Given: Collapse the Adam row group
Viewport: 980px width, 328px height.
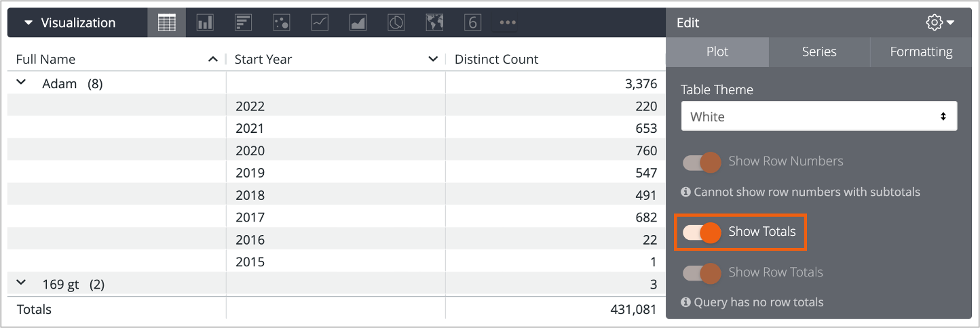Looking at the screenshot, I should click(21, 83).
